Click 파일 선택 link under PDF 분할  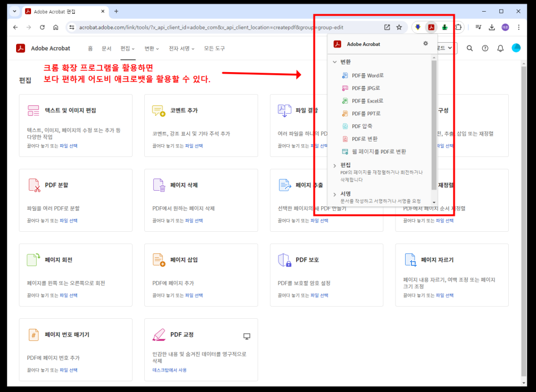[68, 221]
